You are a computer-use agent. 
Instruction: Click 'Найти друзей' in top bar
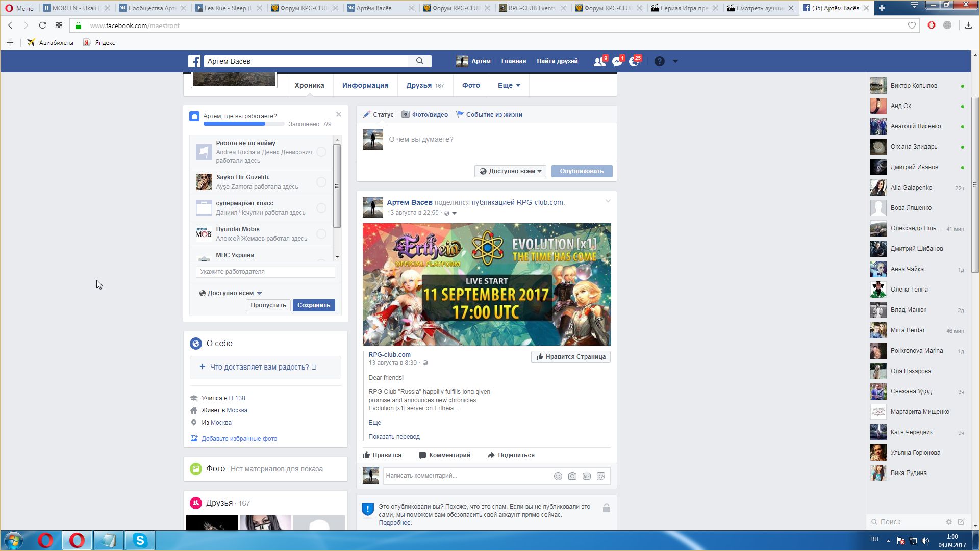tap(557, 61)
